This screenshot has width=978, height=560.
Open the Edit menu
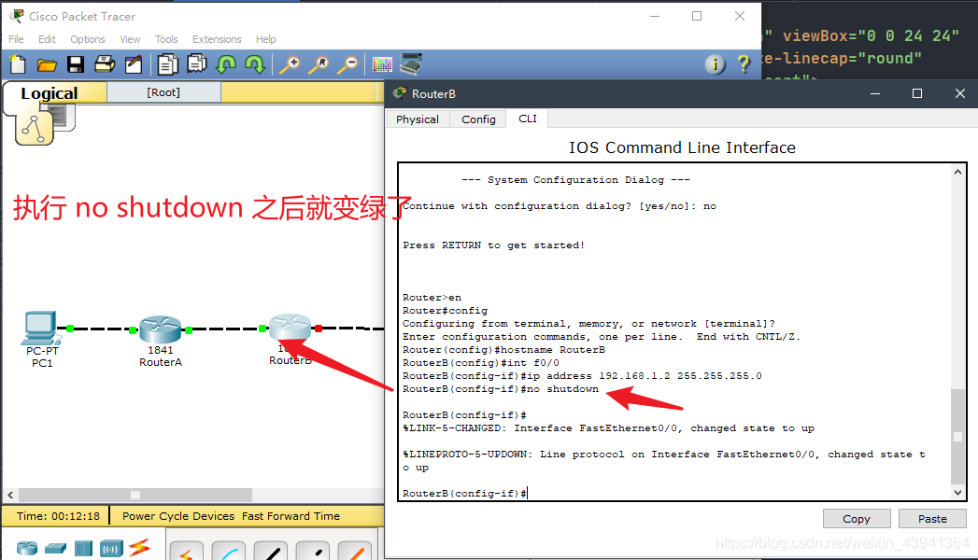coord(47,39)
